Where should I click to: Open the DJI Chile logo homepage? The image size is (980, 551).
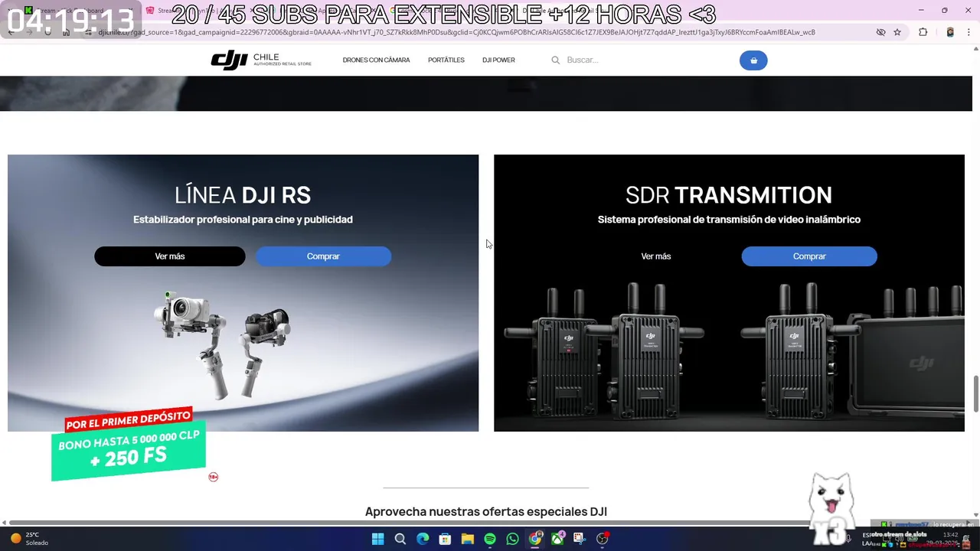(x=261, y=60)
